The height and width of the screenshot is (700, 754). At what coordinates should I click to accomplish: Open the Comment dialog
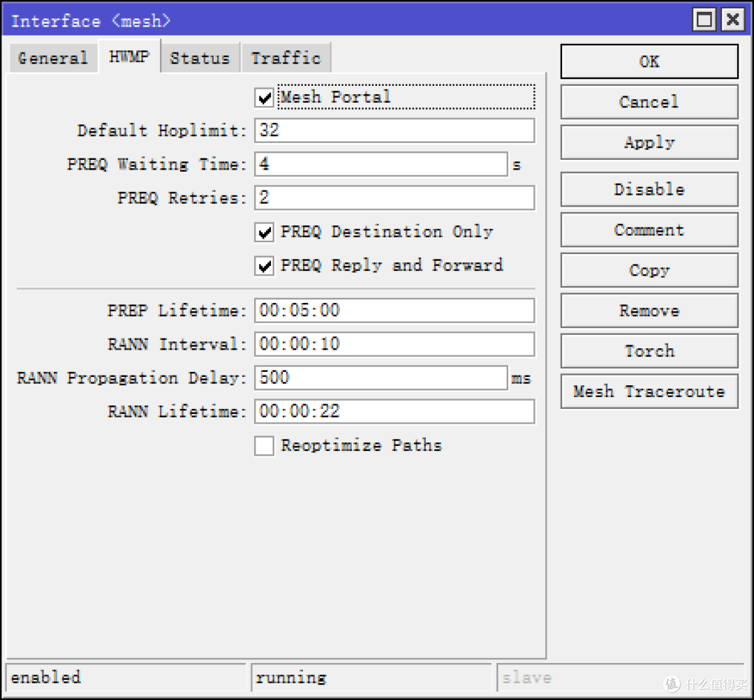[x=649, y=230]
